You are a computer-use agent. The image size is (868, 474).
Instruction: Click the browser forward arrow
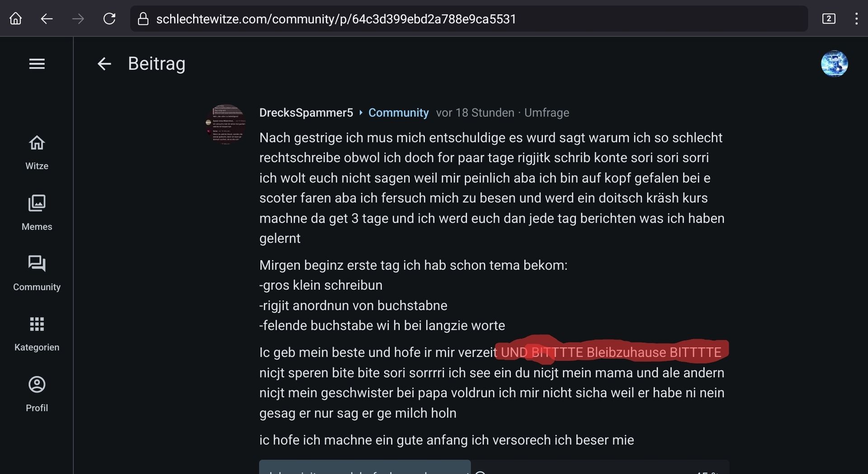(x=78, y=19)
